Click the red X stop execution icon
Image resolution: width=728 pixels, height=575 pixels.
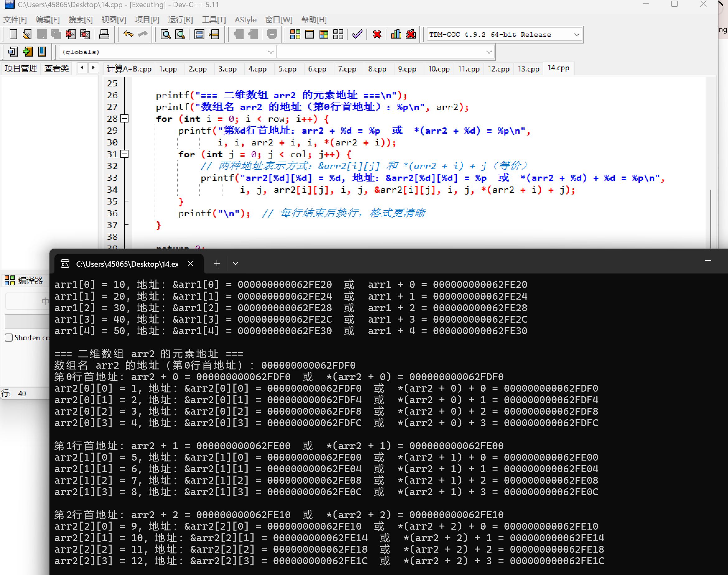[377, 34]
